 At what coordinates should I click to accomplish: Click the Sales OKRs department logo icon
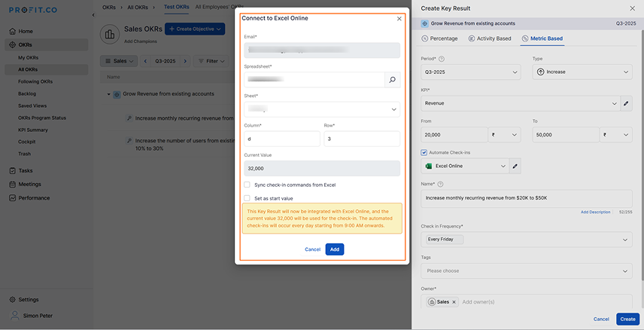(x=110, y=34)
